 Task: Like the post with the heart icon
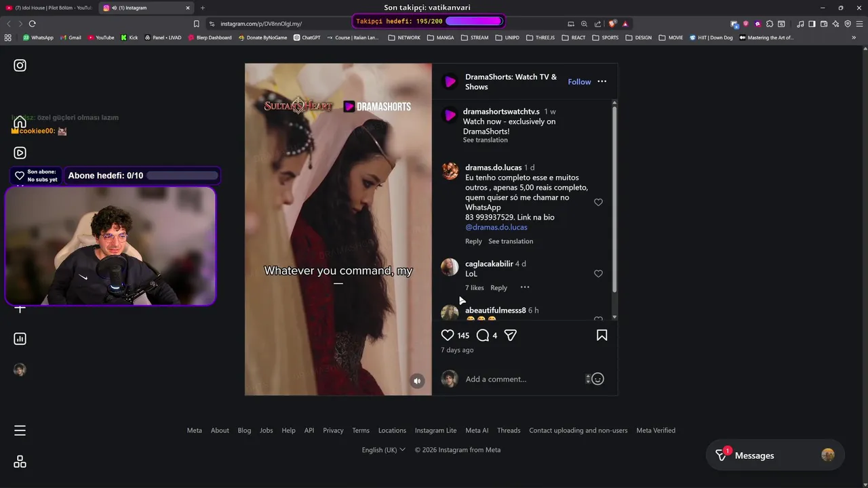point(448,335)
